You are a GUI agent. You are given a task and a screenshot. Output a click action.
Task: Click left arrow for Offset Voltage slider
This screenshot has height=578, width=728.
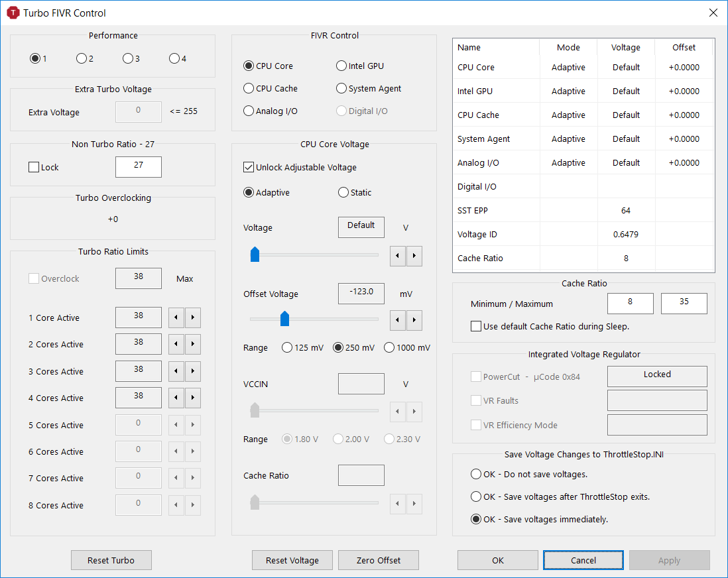click(398, 321)
